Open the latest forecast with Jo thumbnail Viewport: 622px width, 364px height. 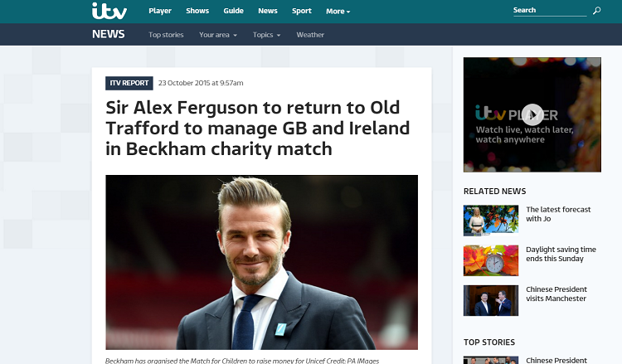tap(491, 221)
